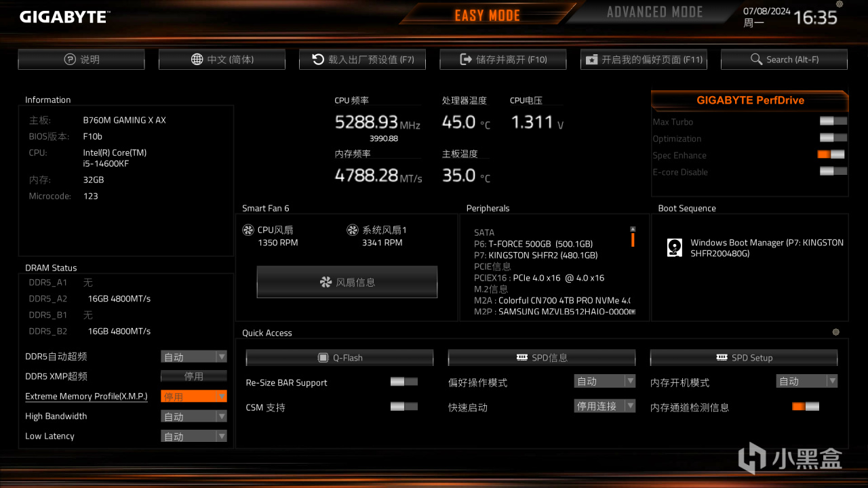Click CPU voltage reading 1.311 V

(x=537, y=123)
